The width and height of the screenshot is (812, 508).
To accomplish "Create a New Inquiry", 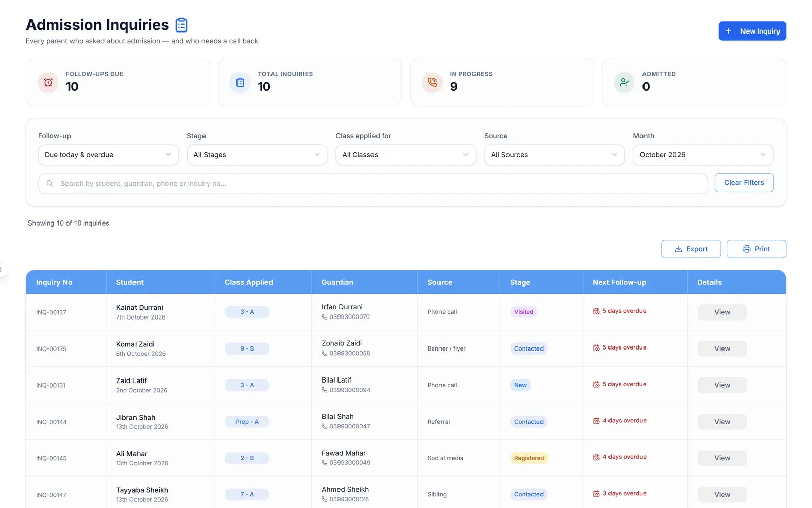I will pyautogui.click(x=752, y=31).
